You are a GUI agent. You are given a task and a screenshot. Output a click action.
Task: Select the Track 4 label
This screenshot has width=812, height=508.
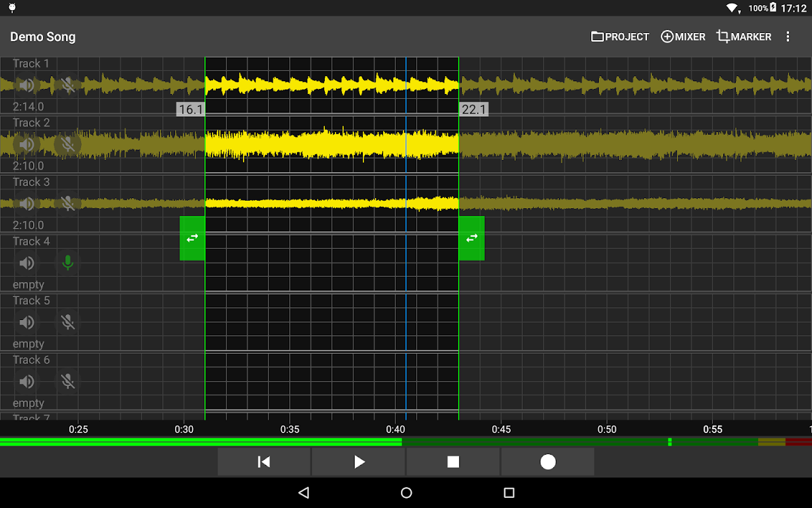[31, 241]
